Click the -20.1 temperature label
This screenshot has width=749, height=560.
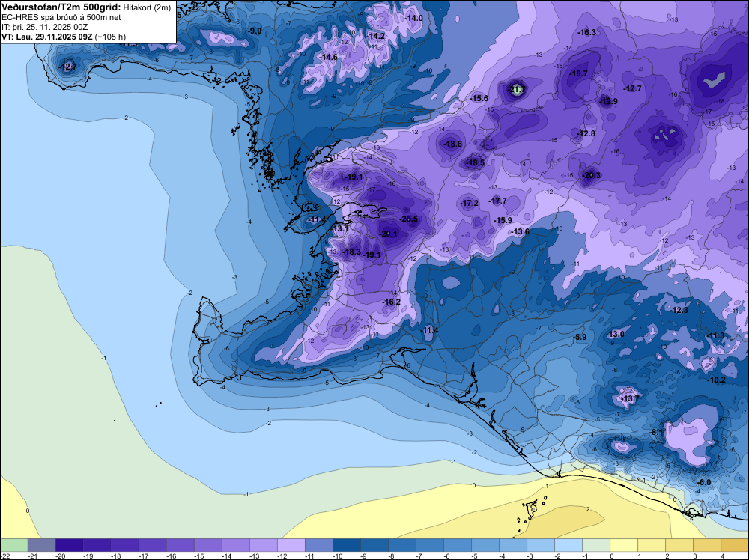tap(388, 234)
